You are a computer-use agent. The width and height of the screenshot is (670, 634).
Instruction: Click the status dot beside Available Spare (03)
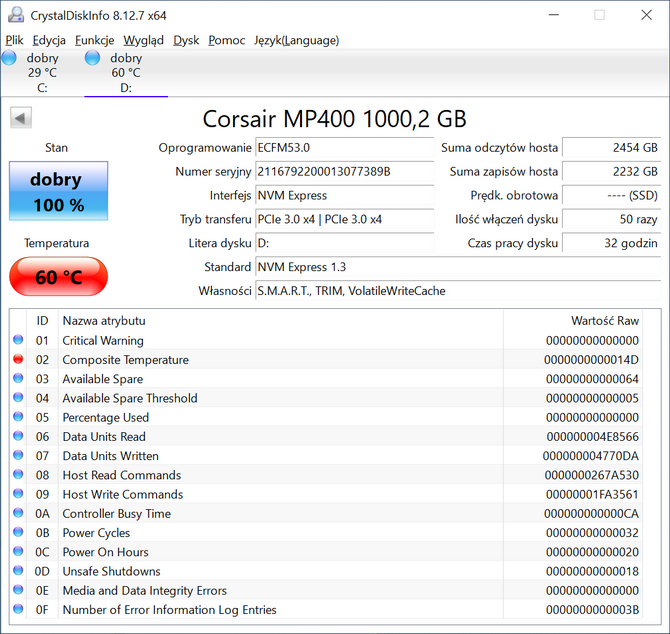point(18,378)
